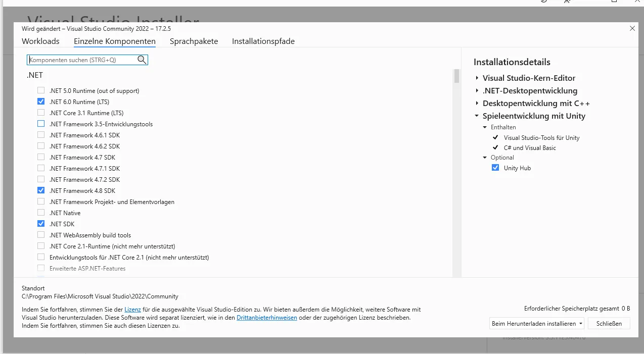Viewport: 644px width, 354px height.
Task: Open the Sprachpakete tab
Action: point(194,41)
